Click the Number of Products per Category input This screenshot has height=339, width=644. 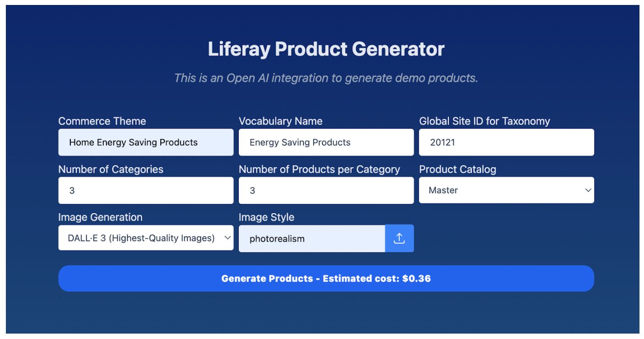pyautogui.click(x=326, y=190)
